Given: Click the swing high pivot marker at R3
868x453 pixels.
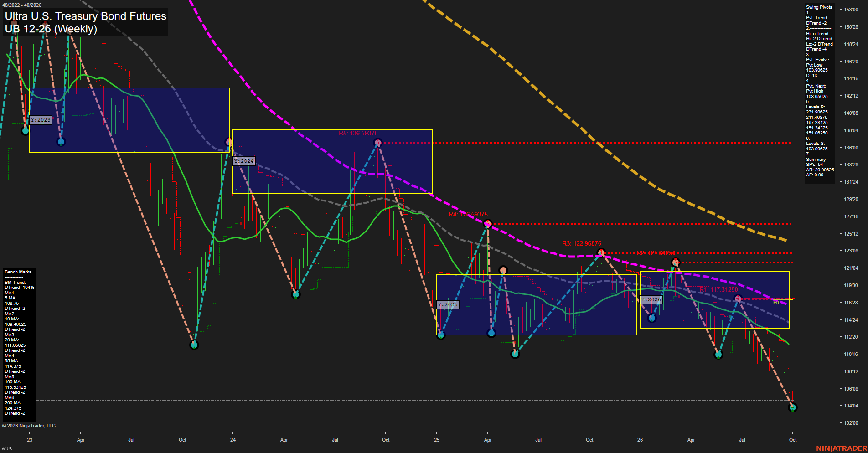Looking at the screenshot, I should click(x=601, y=253).
